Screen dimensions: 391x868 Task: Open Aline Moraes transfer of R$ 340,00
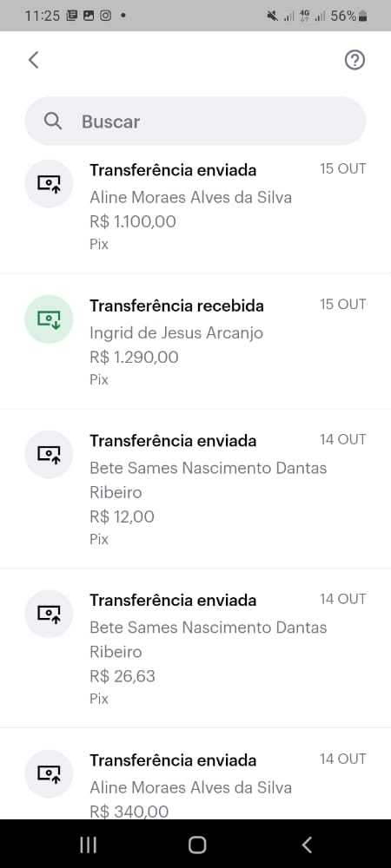(195, 774)
